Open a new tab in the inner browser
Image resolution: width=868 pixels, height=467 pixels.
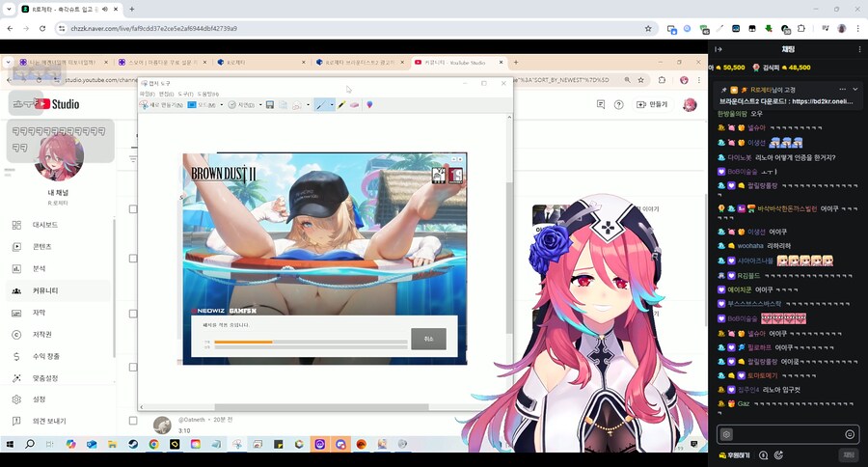click(x=516, y=63)
